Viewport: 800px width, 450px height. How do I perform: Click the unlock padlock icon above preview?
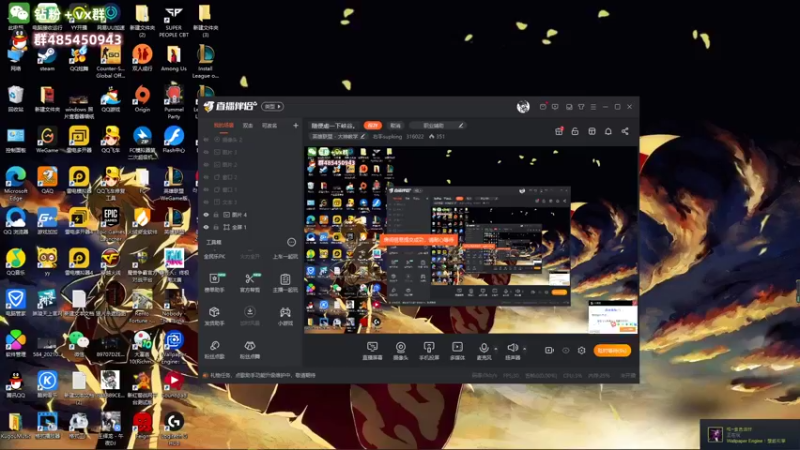click(575, 131)
